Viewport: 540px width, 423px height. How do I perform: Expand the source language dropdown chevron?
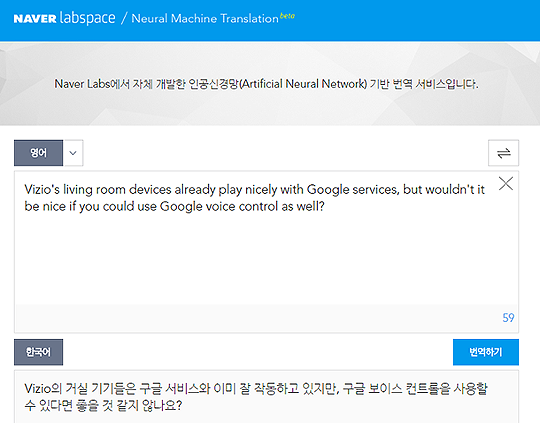(73, 153)
